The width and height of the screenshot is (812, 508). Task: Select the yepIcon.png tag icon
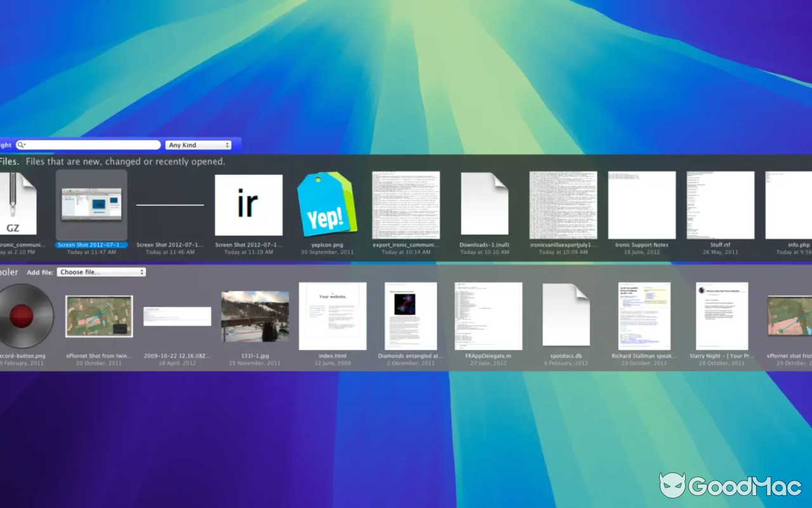click(327, 204)
